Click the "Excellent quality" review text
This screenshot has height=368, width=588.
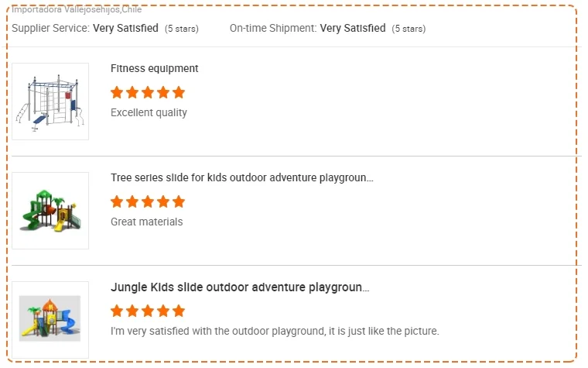pos(149,112)
